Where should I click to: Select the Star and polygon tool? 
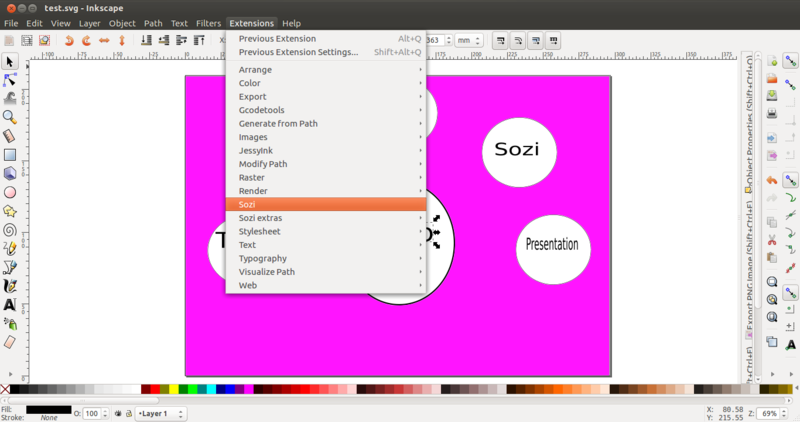pyautogui.click(x=10, y=211)
